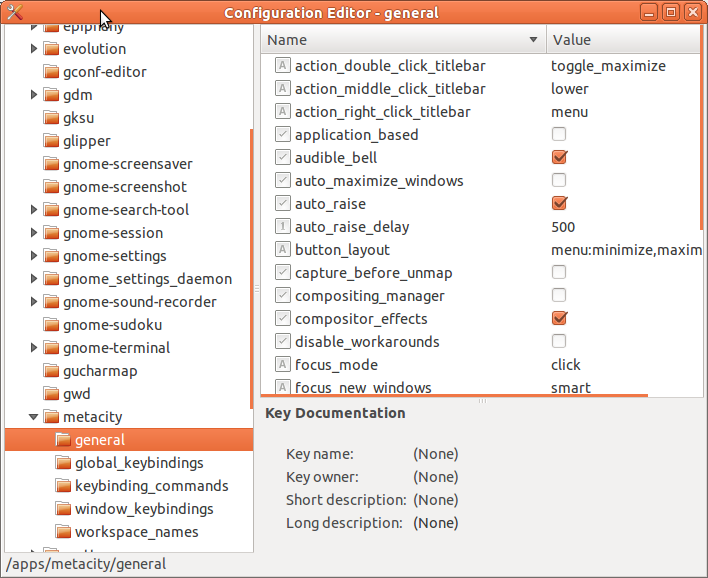The image size is (708, 578).
Task: Click the menu value of action_right_click_titlebar
Action: pyautogui.click(x=569, y=112)
